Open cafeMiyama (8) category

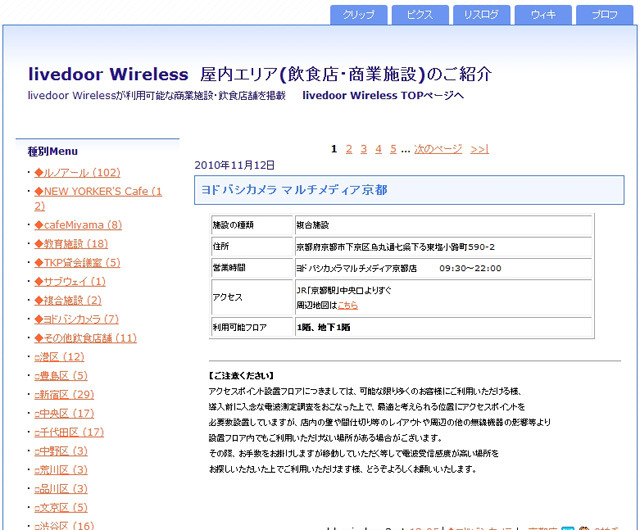[78, 225]
